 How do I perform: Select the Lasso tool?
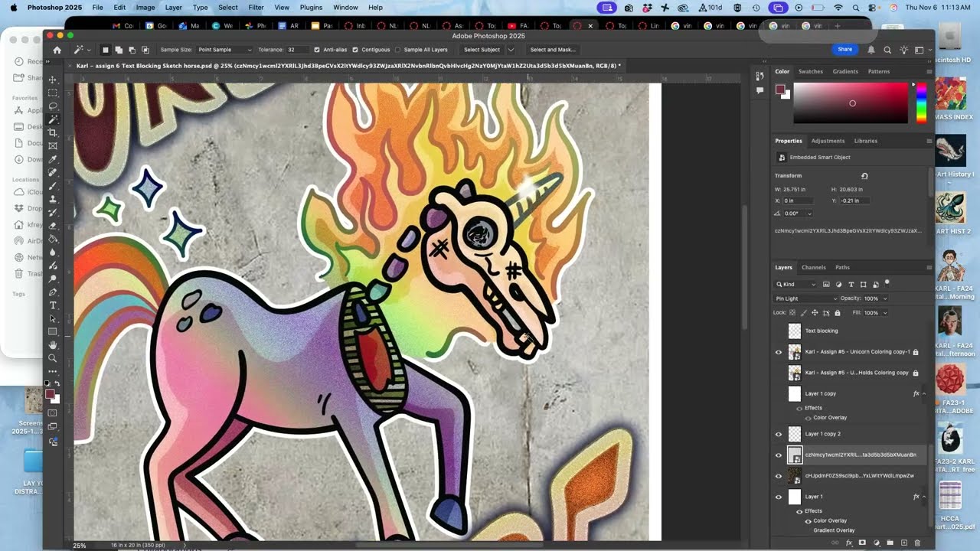[53, 106]
